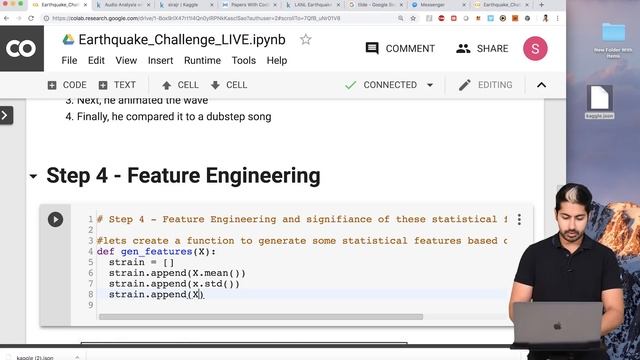The width and height of the screenshot is (640, 360).
Task: Click the red adblock extension icon
Action: click(441, 18)
